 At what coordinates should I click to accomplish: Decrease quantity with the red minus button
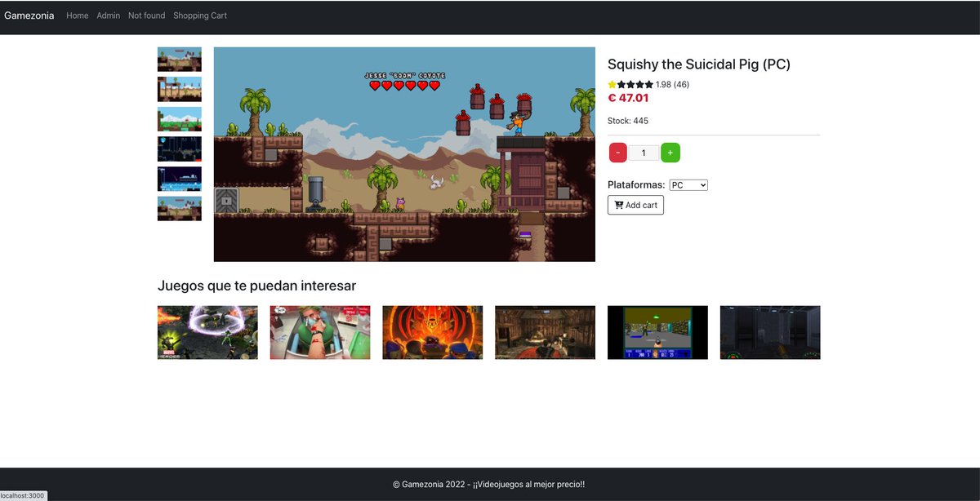pos(618,153)
